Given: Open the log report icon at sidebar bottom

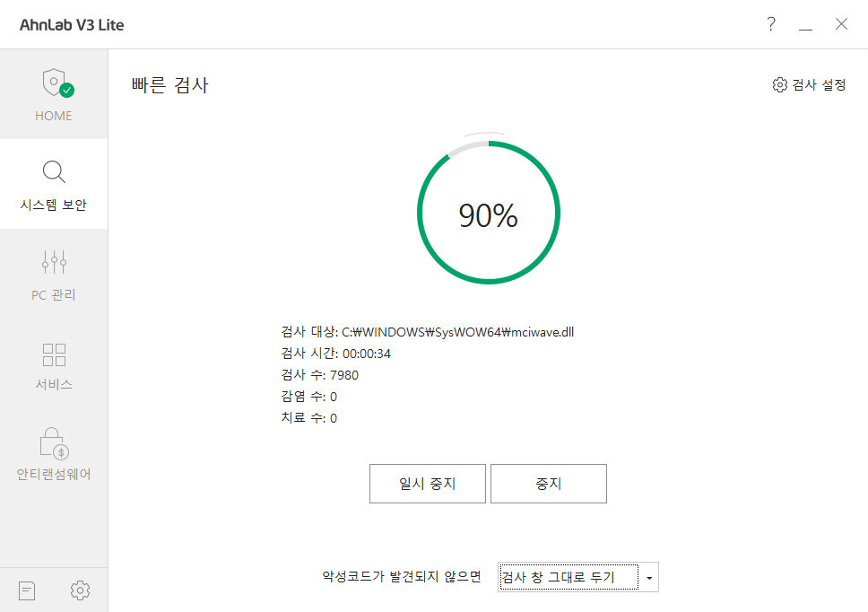Looking at the screenshot, I should click(x=27, y=590).
